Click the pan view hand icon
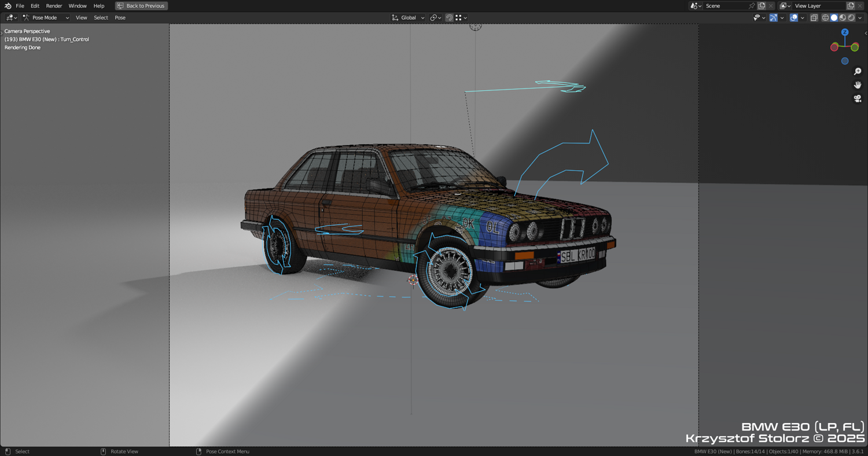868x456 pixels. click(858, 85)
